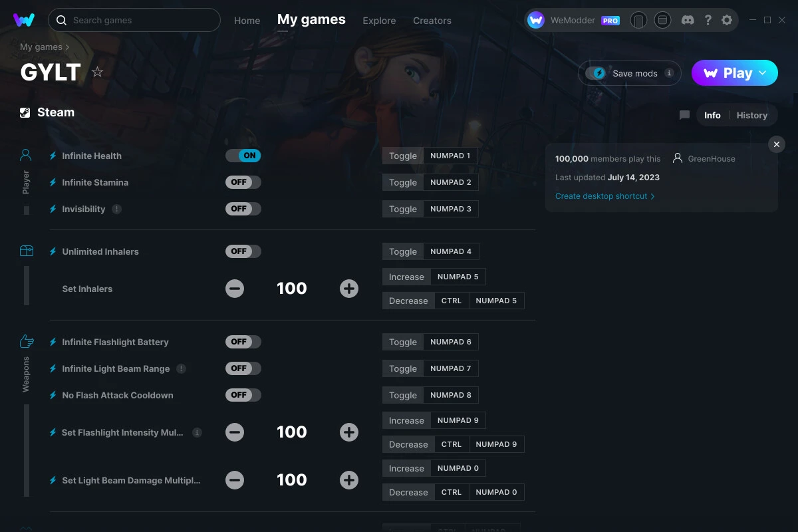This screenshot has width=798, height=532.
Task: Select the inventory chest category icon
Action: pyautogui.click(x=27, y=251)
